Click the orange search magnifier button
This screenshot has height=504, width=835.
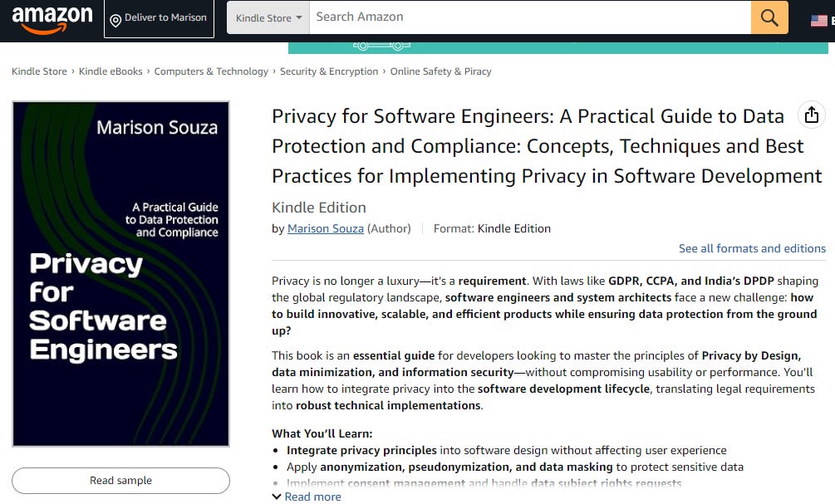[769, 17]
